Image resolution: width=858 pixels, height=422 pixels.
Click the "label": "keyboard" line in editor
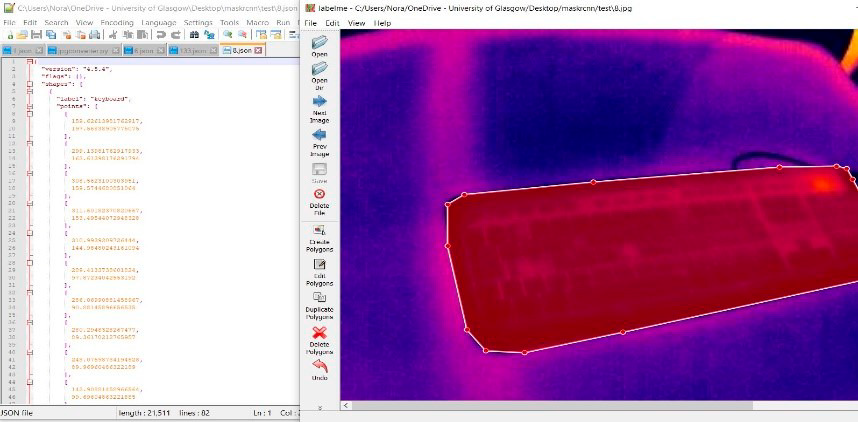click(x=92, y=99)
